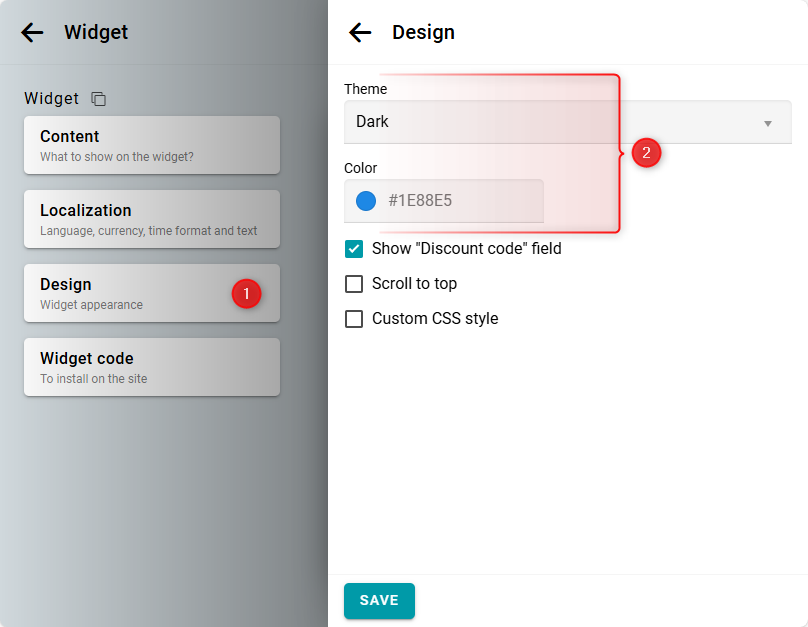Viewport: 808px width, 627px height.
Task: Click the Theme field label
Action: click(365, 89)
